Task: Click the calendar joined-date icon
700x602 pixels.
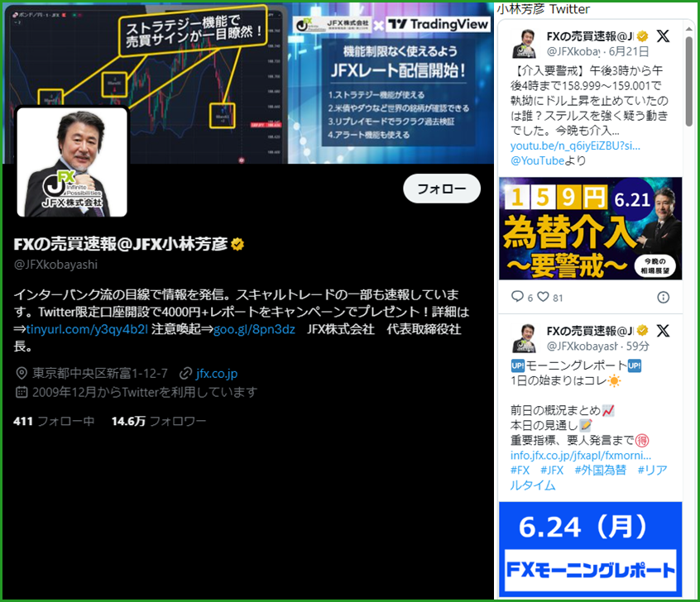Action: [x=21, y=392]
